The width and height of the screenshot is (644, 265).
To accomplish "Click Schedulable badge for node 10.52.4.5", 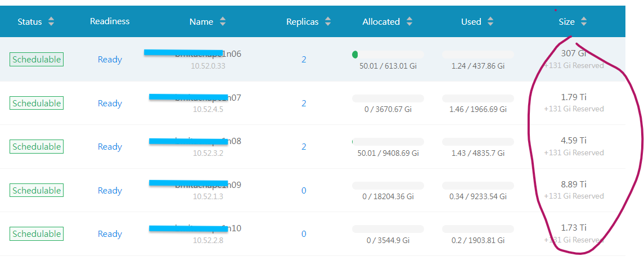I will pyautogui.click(x=37, y=103).
